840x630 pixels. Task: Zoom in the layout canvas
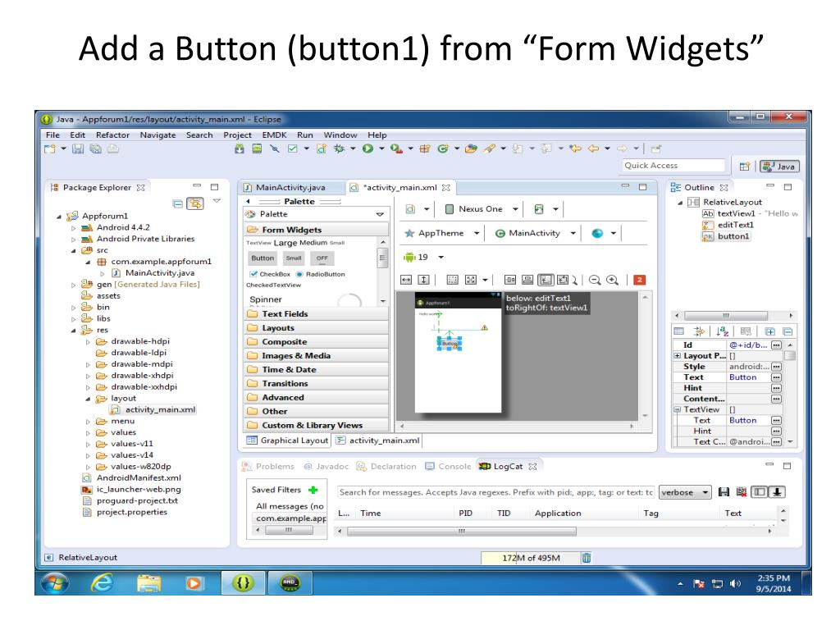(612, 280)
